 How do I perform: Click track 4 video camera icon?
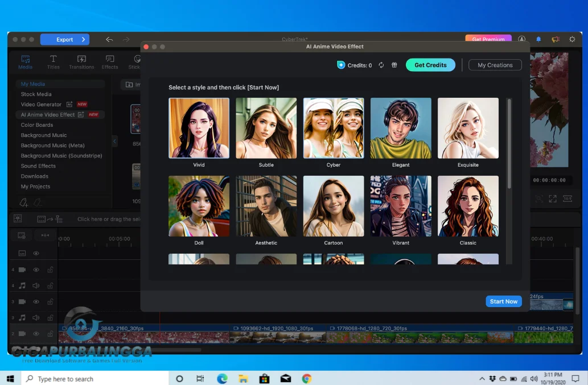pos(22,270)
